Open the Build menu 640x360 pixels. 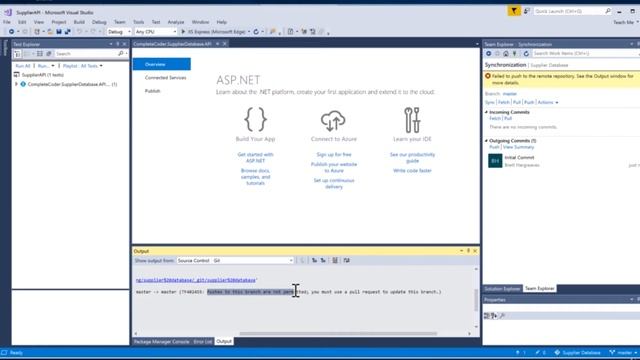coord(79,22)
